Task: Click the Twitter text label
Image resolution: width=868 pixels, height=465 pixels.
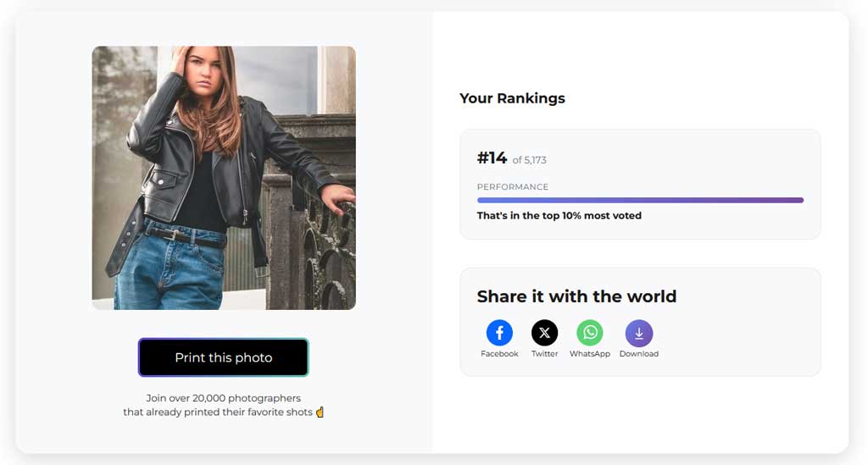Action: [544, 354]
